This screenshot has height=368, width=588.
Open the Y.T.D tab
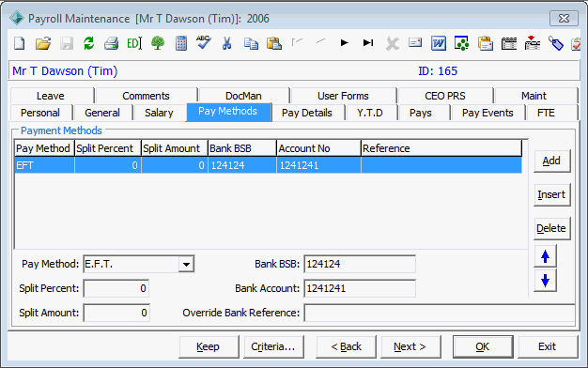[x=370, y=113]
